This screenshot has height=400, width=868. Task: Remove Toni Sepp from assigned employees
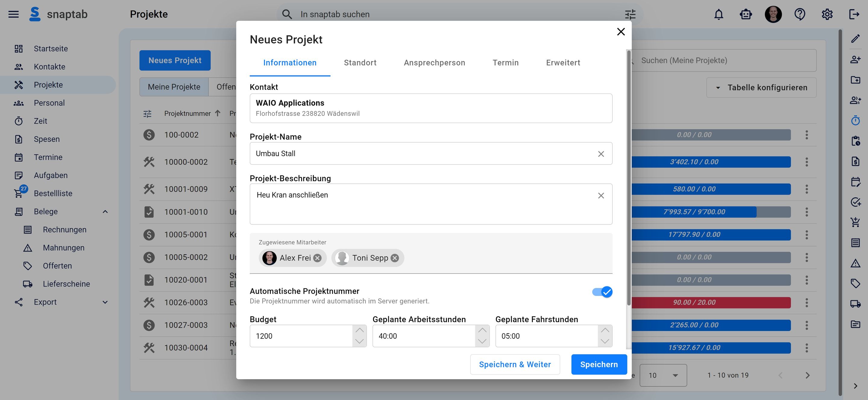coord(395,258)
